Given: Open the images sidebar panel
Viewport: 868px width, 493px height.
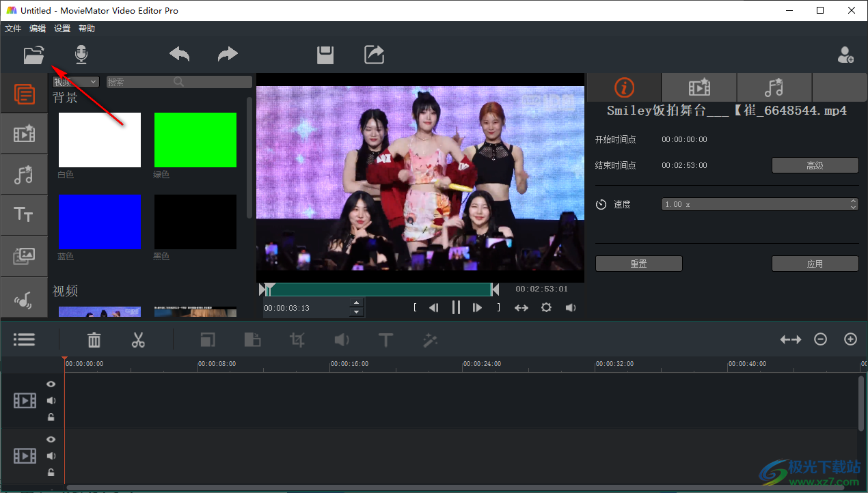Looking at the screenshot, I should click(x=24, y=257).
